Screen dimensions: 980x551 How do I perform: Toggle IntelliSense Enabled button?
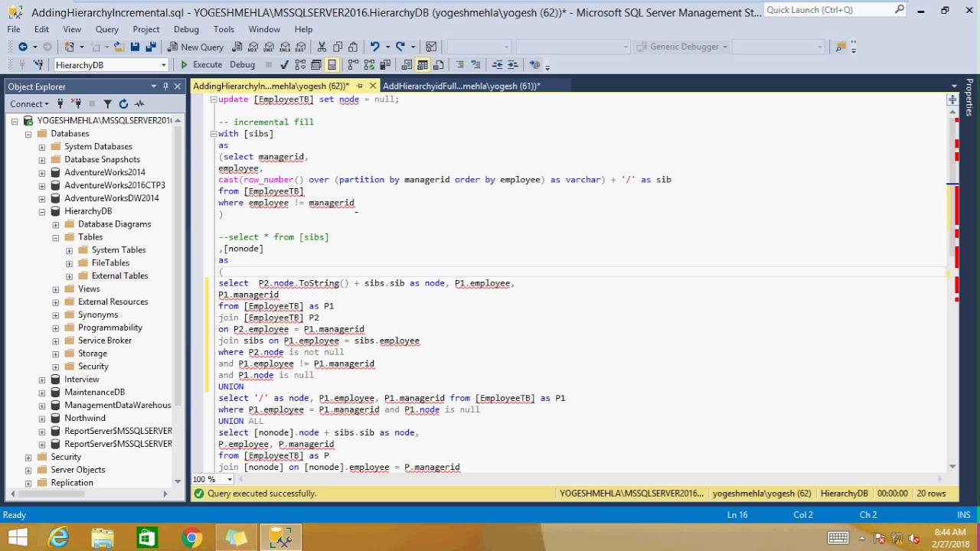click(332, 65)
